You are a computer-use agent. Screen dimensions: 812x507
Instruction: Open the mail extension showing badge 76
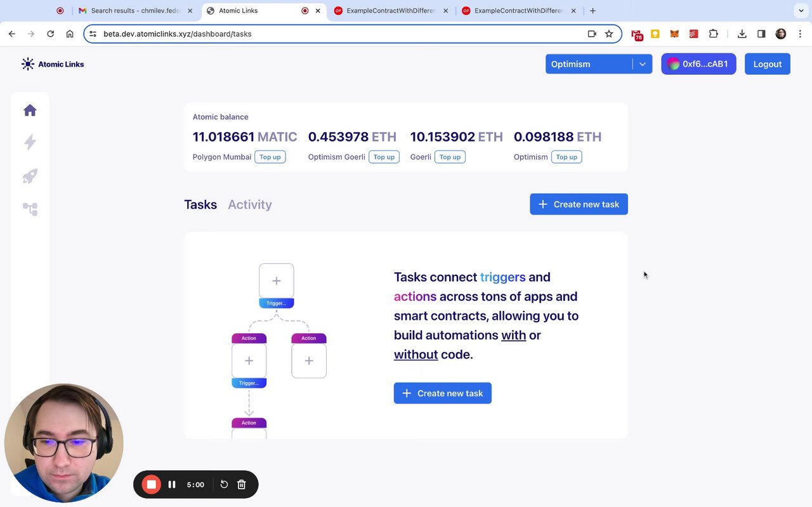(x=636, y=34)
